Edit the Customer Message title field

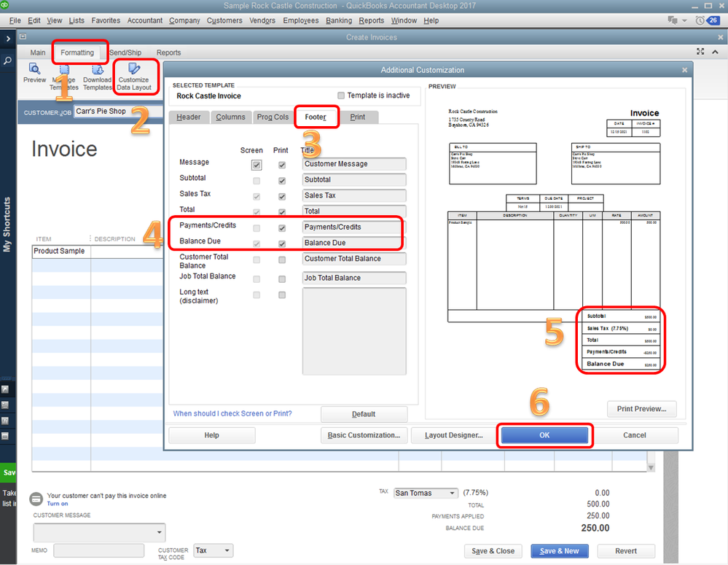[354, 164]
